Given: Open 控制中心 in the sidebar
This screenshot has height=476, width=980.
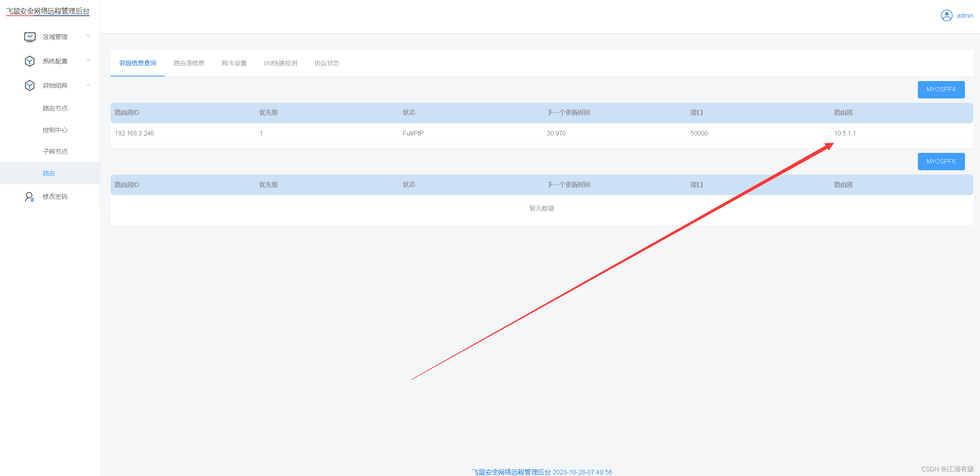Looking at the screenshot, I should (x=55, y=130).
